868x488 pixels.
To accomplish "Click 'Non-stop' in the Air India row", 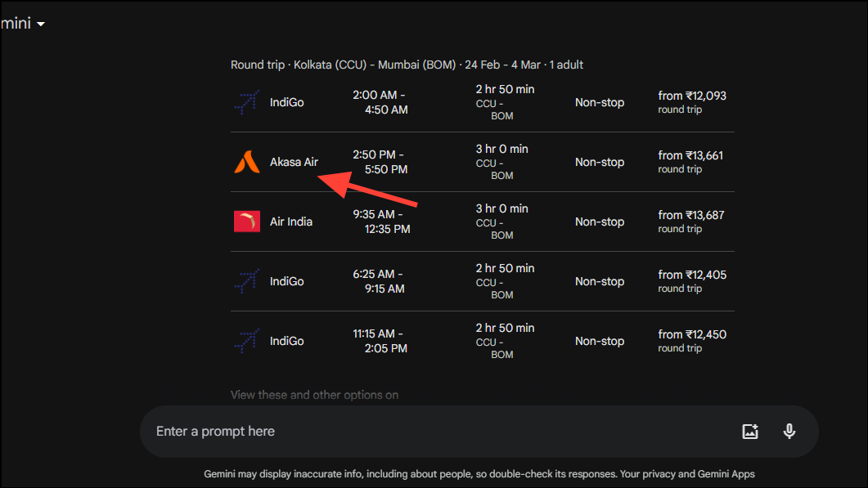I will point(600,222).
